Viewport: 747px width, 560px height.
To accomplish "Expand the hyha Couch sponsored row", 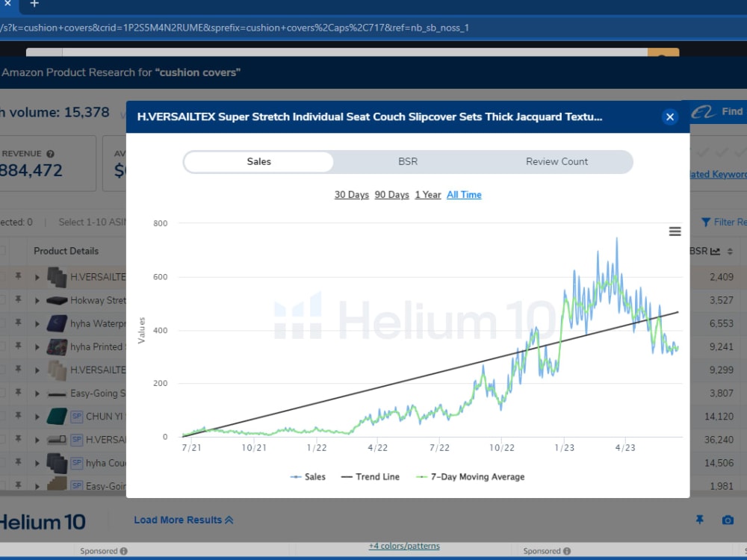I will pos(37,464).
